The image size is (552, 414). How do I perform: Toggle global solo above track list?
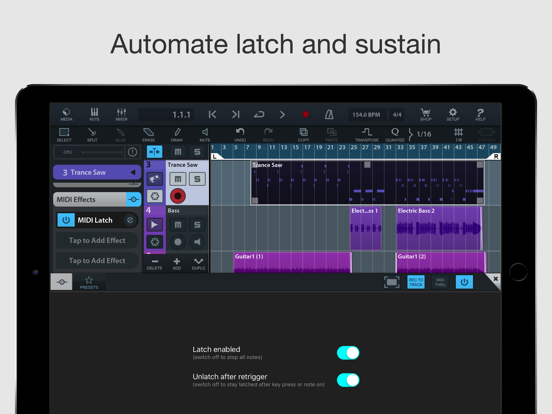pyautogui.click(x=197, y=152)
